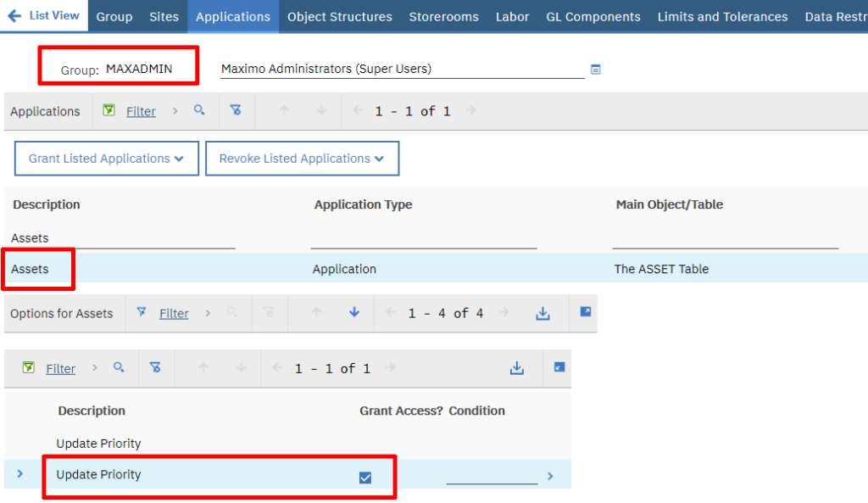Go back to List View
This screenshot has width=868, height=503.
44,15
